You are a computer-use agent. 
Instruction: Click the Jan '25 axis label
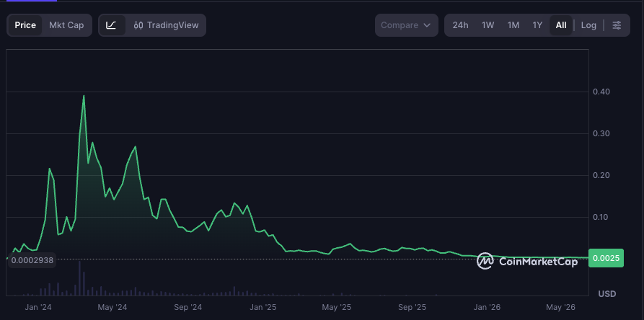(263, 307)
